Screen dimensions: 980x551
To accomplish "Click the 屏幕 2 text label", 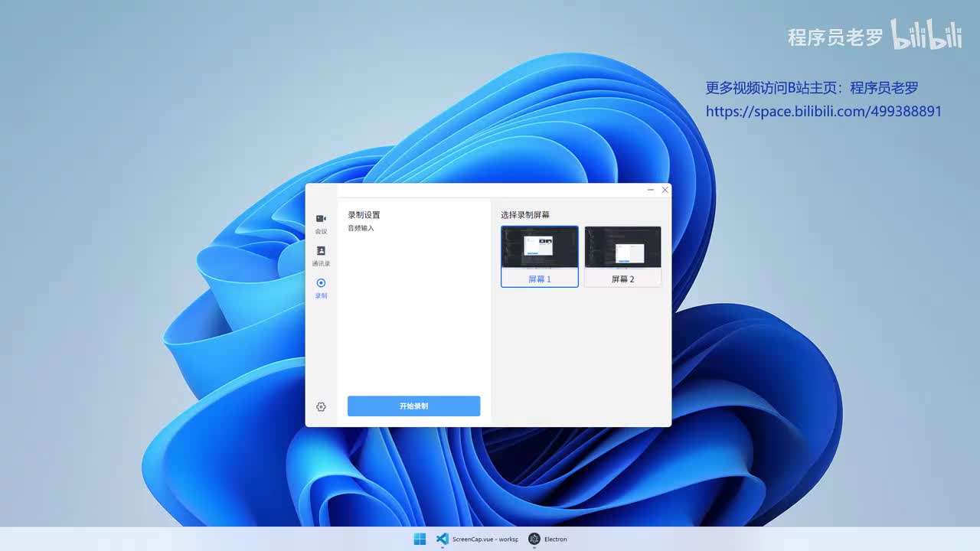I will (622, 279).
